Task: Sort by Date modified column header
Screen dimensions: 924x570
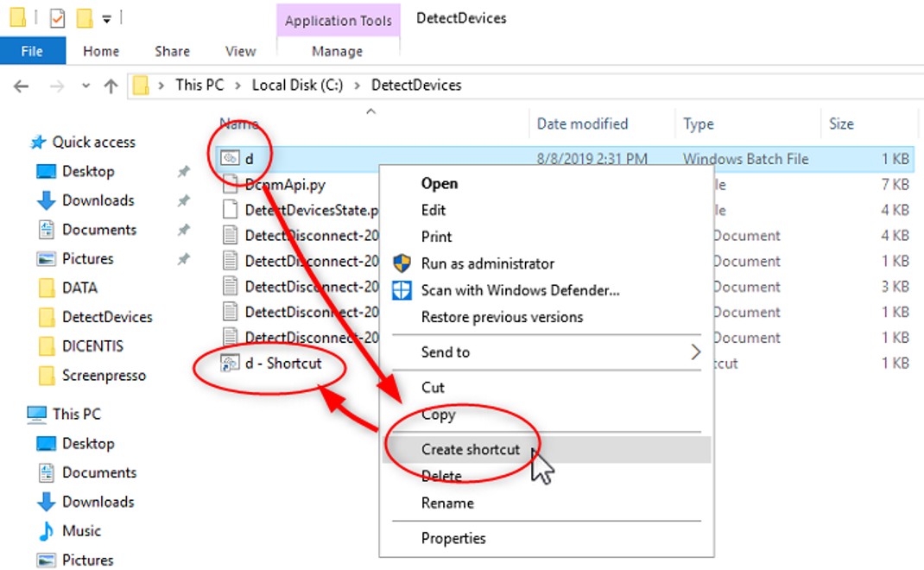Action: tap(582, 124)
